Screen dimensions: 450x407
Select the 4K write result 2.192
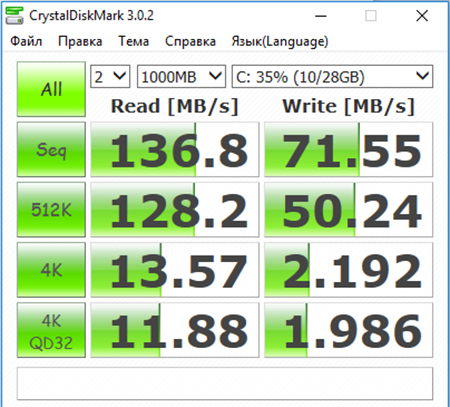[349, 270]
